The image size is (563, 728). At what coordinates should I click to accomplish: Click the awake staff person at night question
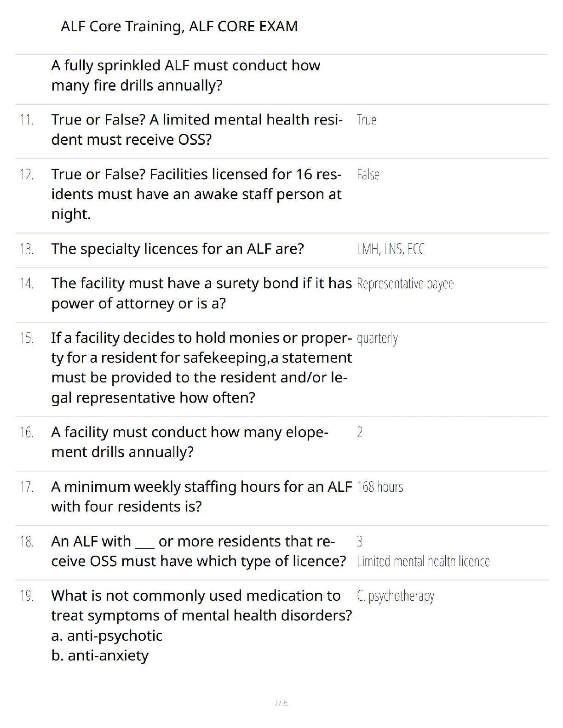point(196,194)
